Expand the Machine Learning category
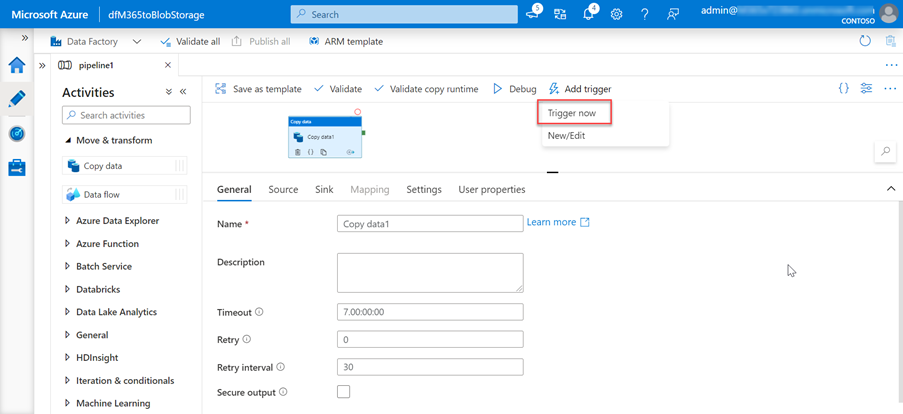The height and width of the screenshot is (414, 903). (x=68, y=403)
